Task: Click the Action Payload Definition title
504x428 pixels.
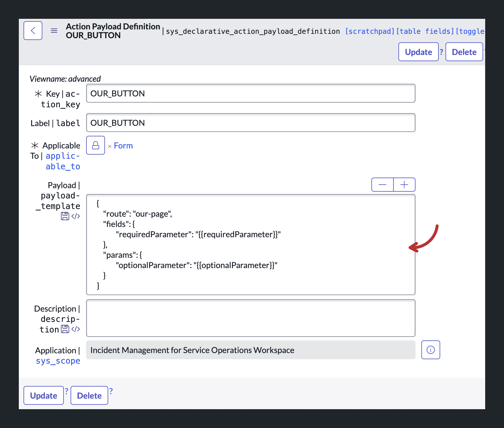Action: (x=113, y=26)
